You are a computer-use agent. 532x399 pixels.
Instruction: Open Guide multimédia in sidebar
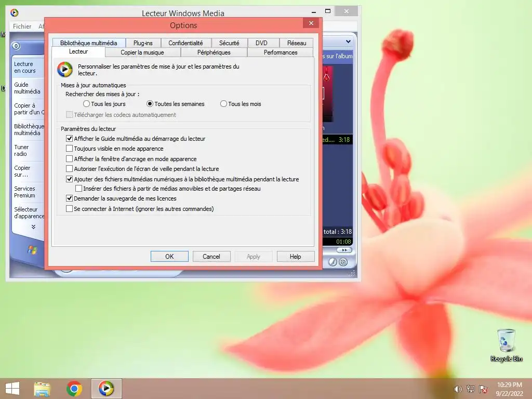click(x=28, y=88)
